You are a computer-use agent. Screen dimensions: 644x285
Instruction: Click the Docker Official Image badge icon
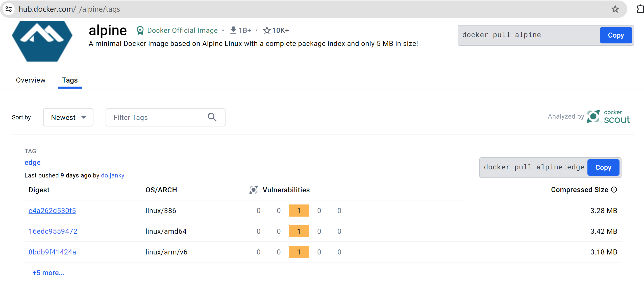tap(140, 31)
